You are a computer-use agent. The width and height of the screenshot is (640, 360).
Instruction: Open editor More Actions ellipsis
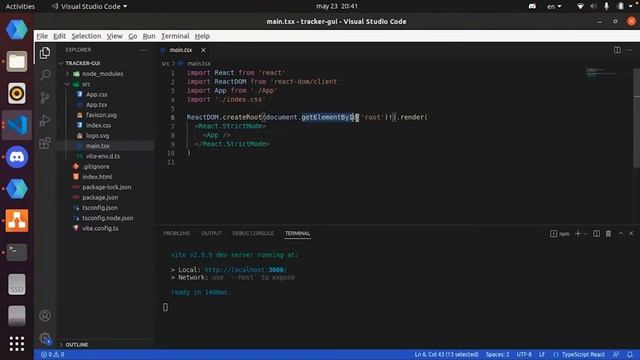(629, 50)
